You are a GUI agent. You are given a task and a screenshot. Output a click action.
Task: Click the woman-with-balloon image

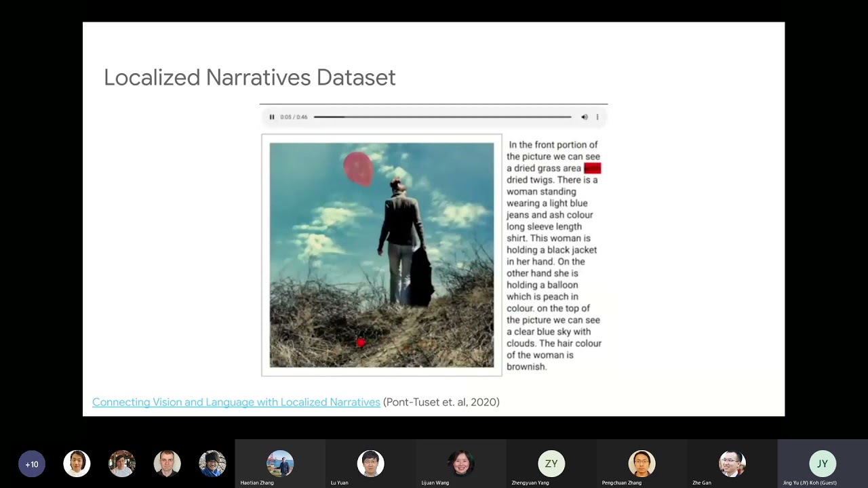coord(381,255)
